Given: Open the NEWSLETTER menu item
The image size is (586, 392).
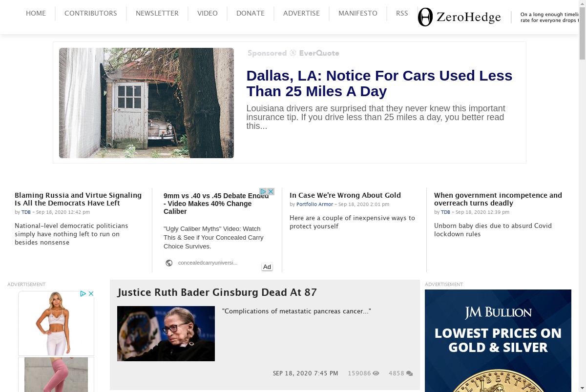Looking at the screenshot, I should pos(157,13).
